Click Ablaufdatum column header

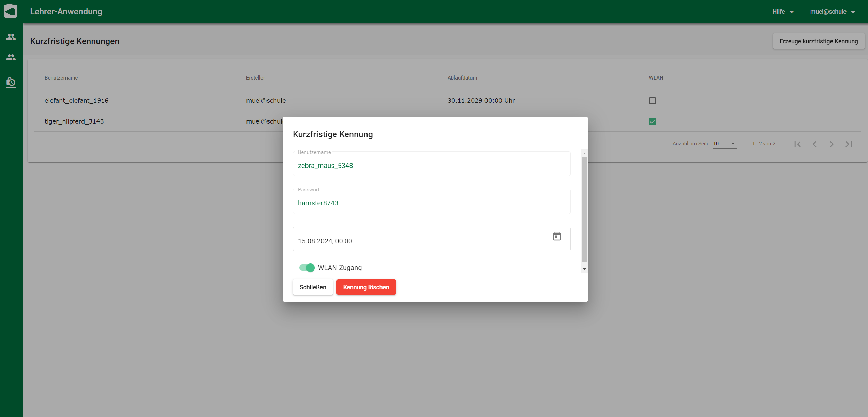click(x=462, y=78)
